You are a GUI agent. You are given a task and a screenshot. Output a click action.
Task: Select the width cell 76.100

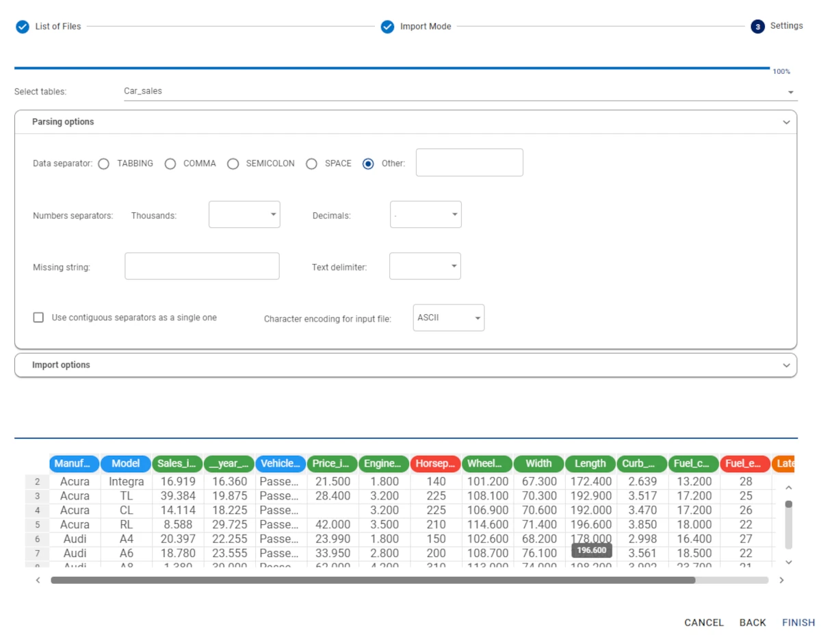point(539,554)
